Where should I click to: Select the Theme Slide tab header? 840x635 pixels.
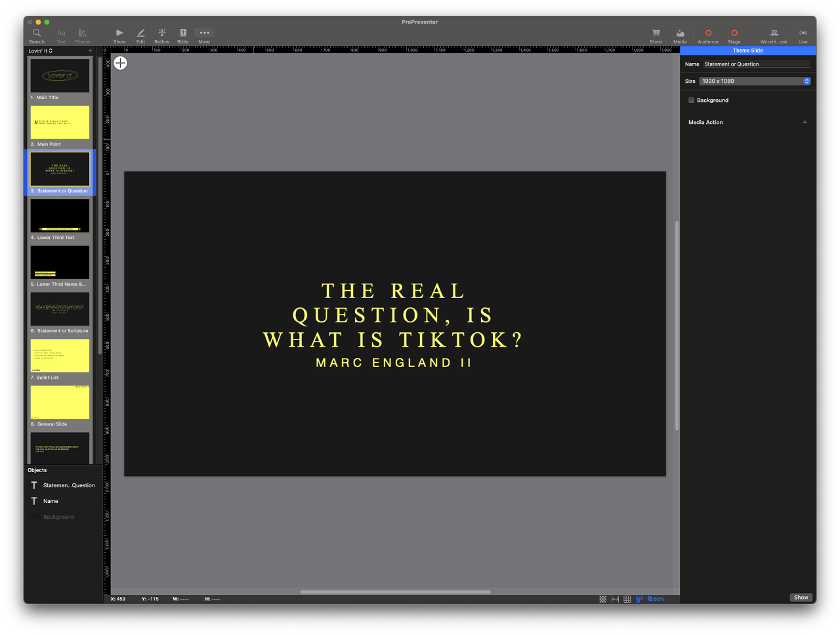pos(748,51)
